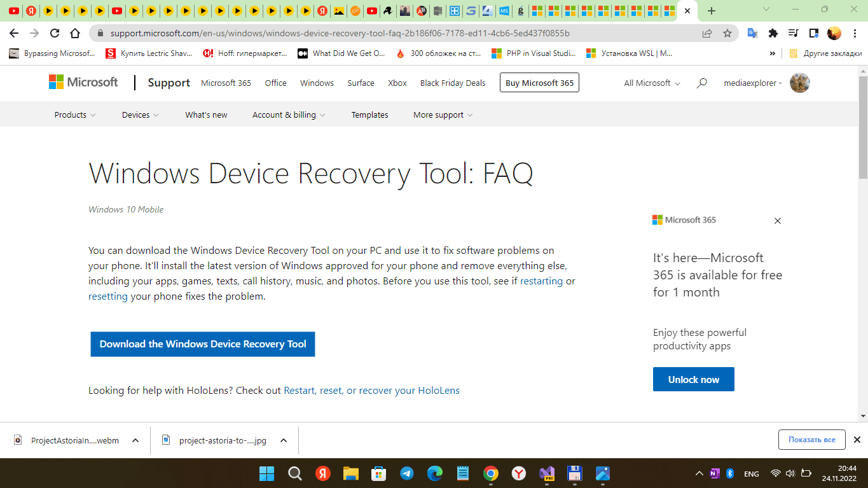Open the Surface nav item

coord(361,83)
